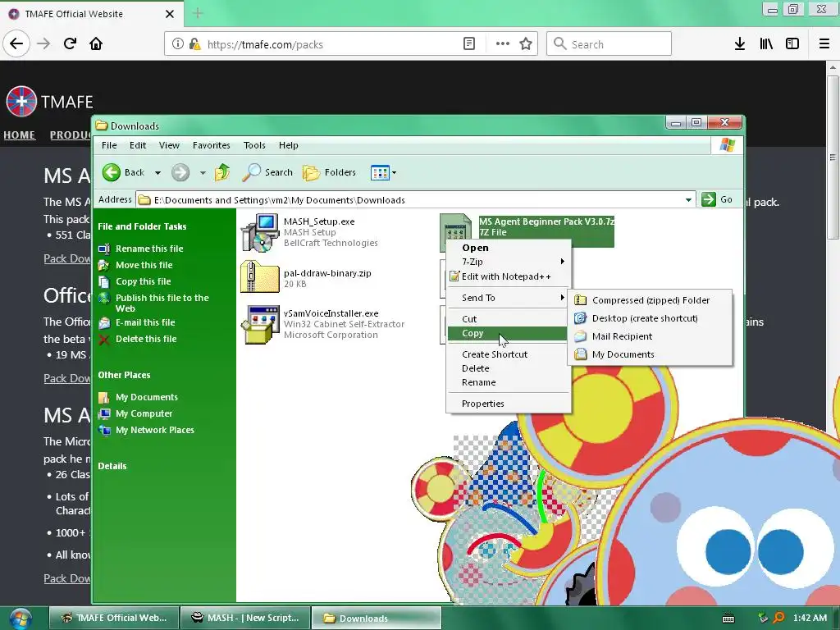
Task: Open Firefox library icon
Action: pyautogui.click(x=766, y=44)
